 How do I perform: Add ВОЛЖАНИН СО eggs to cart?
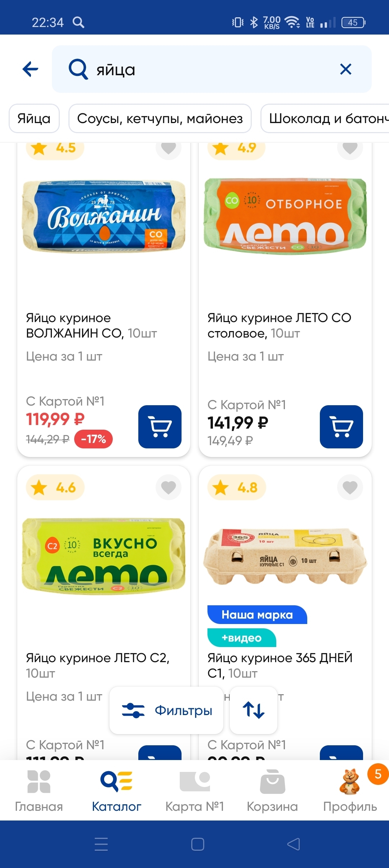(x=160, y=427)
